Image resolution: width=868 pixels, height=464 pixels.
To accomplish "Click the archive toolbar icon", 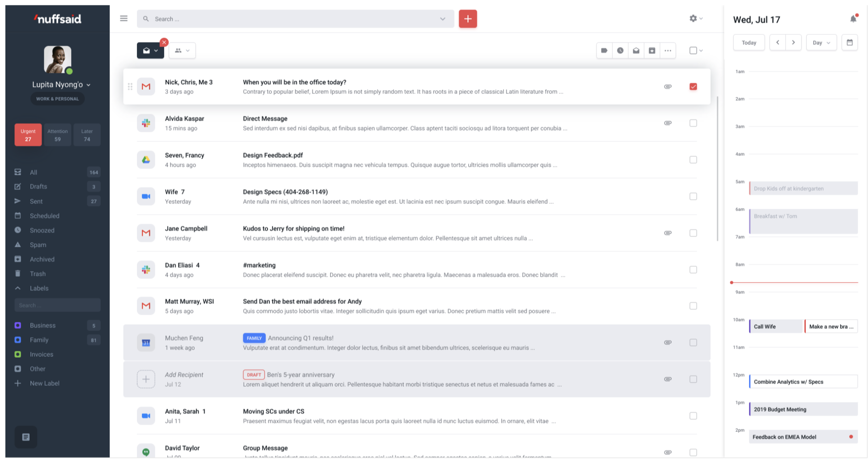I will coord(652,51).
